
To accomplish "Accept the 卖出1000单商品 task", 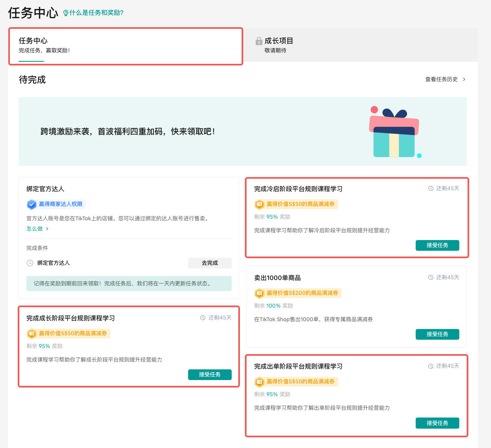I will click(x=437, y=334).
